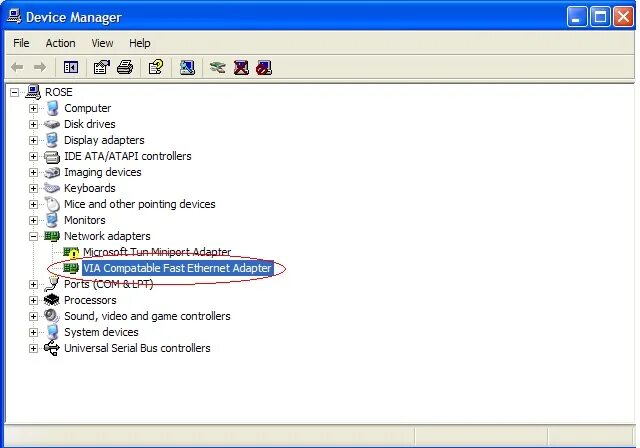Click the Microsoft Tun Miniport warning icon

[x=71, y=253]
